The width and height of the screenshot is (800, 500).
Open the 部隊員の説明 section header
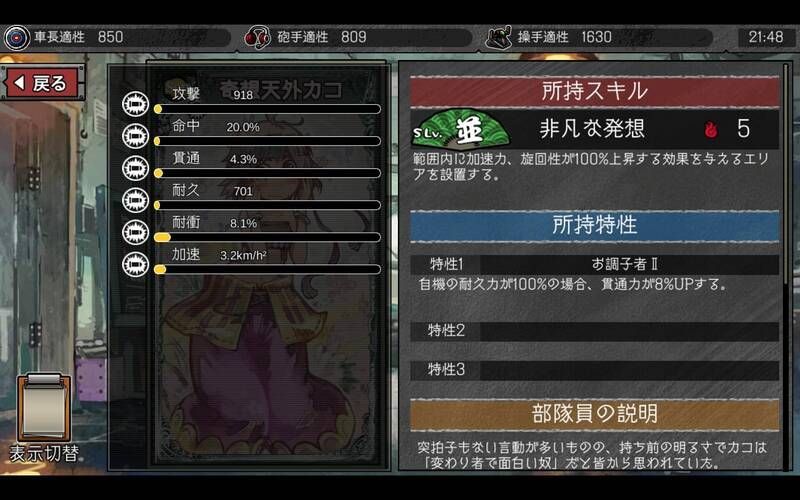[594, 414]
